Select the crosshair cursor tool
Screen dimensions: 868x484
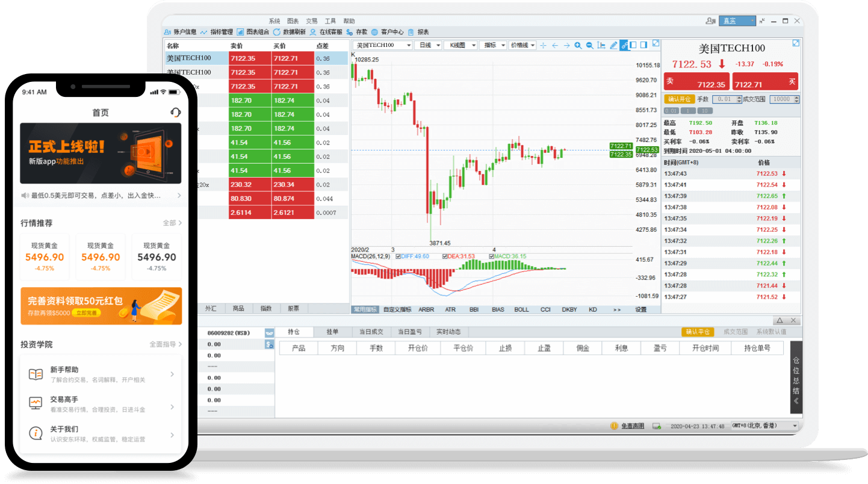(543, 45)
